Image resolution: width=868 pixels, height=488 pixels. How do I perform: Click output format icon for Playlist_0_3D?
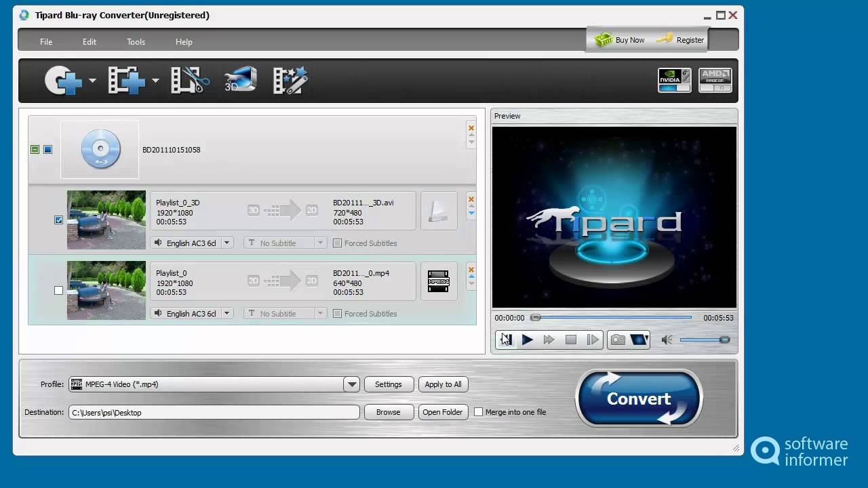(x=439, y=211)
